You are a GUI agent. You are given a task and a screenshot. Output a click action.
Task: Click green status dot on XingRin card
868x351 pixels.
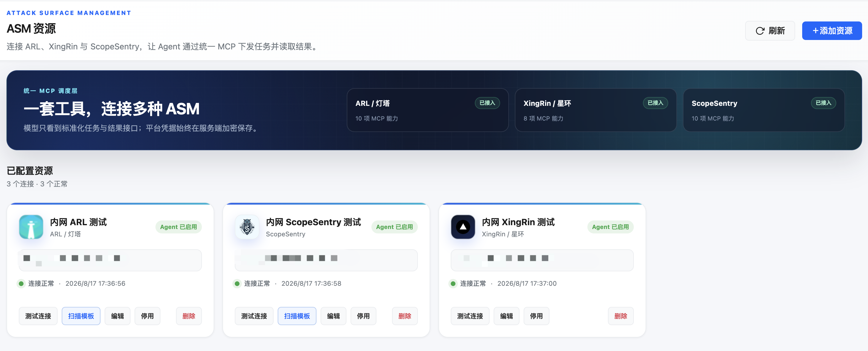[453, 284]
